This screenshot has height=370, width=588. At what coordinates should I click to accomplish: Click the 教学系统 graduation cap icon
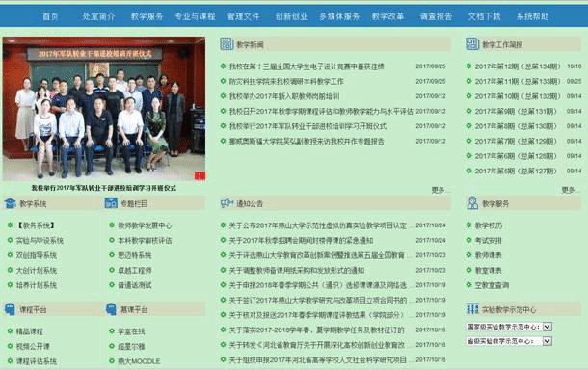coord(11,203)
